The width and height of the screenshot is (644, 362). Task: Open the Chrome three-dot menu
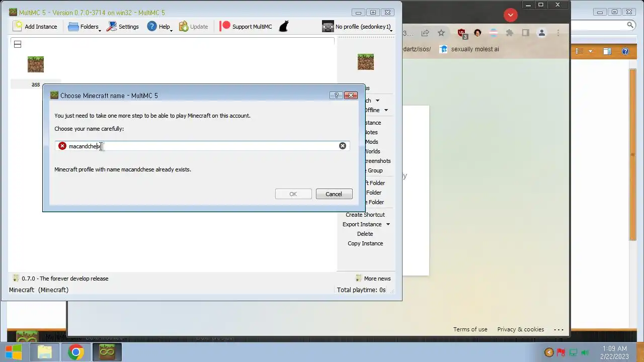558,33
